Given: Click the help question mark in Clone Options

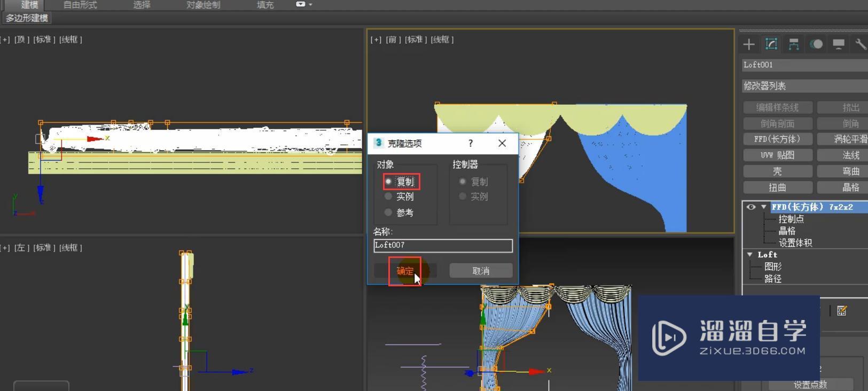Looking at the screenshot, I should pos(471,143).
